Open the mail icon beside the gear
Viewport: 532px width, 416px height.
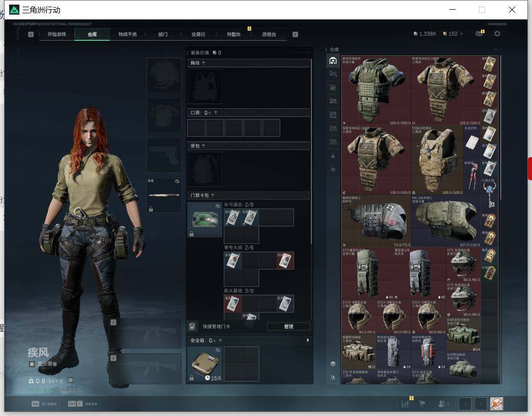tap(479, 34)
